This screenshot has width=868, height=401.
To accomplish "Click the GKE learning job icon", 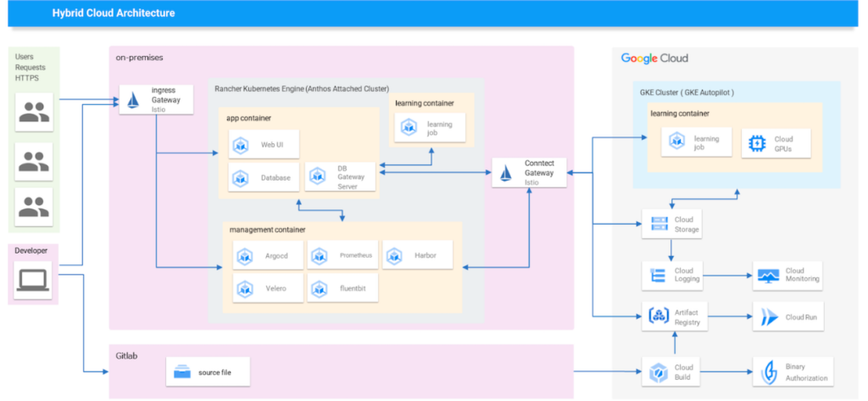I will point(677,142).
